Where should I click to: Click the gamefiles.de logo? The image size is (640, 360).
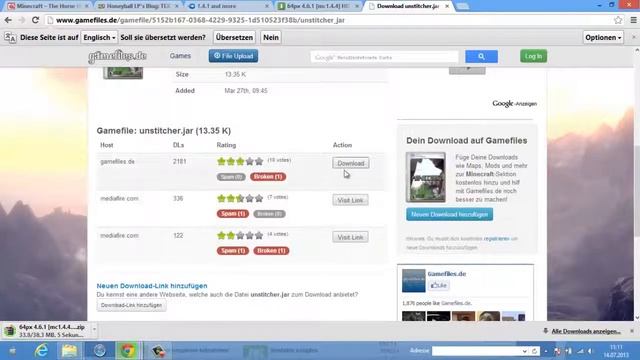click(x=118, y=56)
